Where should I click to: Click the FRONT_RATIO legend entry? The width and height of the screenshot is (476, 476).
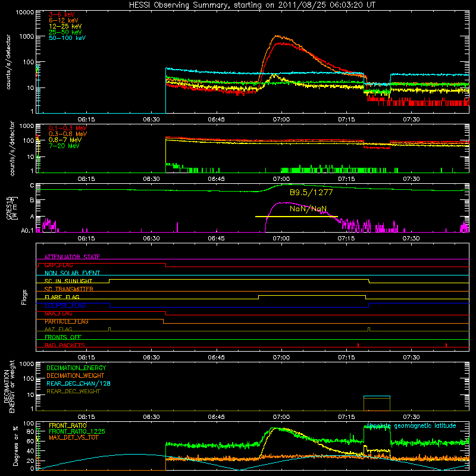pyautogui.click(x=68, y=425)
